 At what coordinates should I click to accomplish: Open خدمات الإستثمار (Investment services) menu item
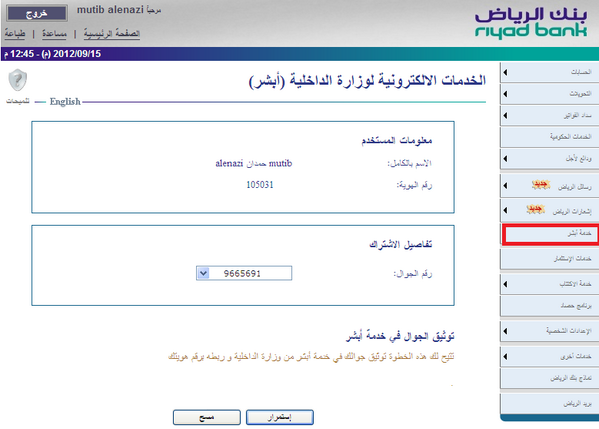549,259
